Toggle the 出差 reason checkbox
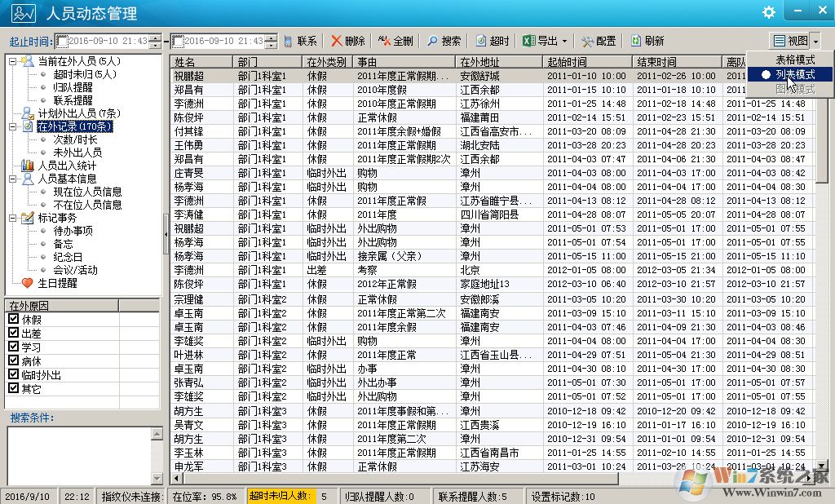This screenshot has height=504, width=835. coord(13,334)
